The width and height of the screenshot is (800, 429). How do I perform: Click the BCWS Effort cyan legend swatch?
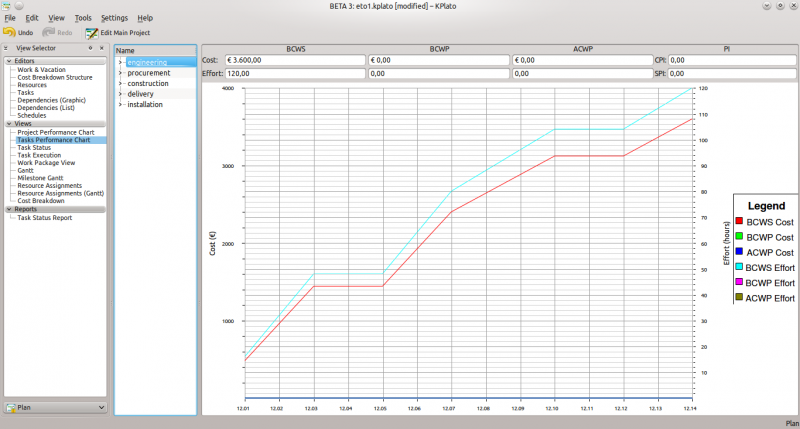click(x=739, y=268)
